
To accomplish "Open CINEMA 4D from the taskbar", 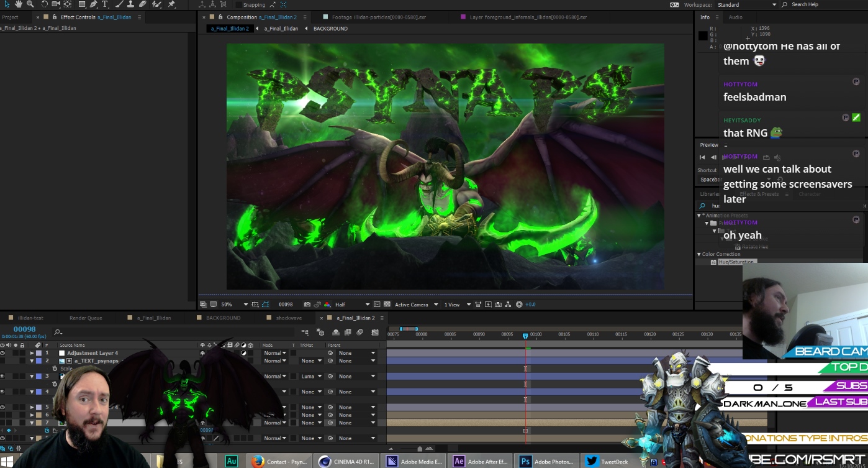I will click(x=346, y=461).
